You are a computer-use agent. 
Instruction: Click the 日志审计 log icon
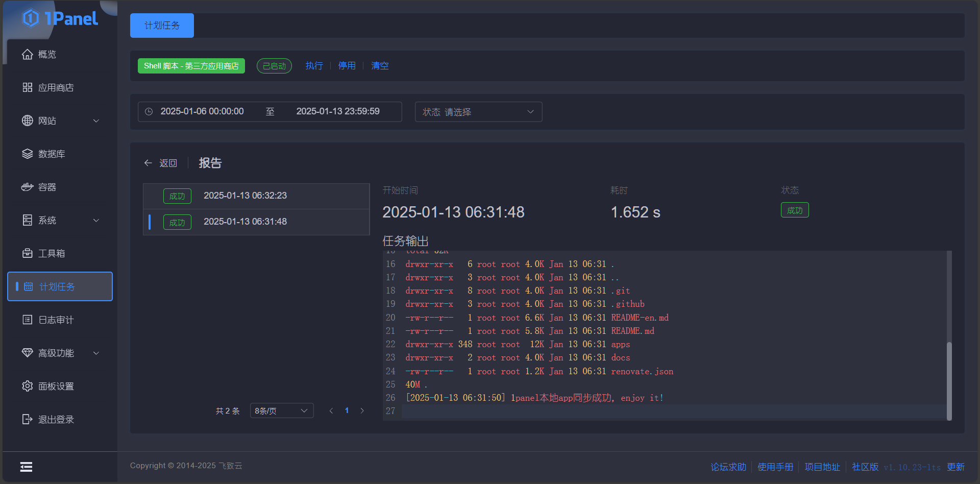pyautogui.click(x=28, y=320)
